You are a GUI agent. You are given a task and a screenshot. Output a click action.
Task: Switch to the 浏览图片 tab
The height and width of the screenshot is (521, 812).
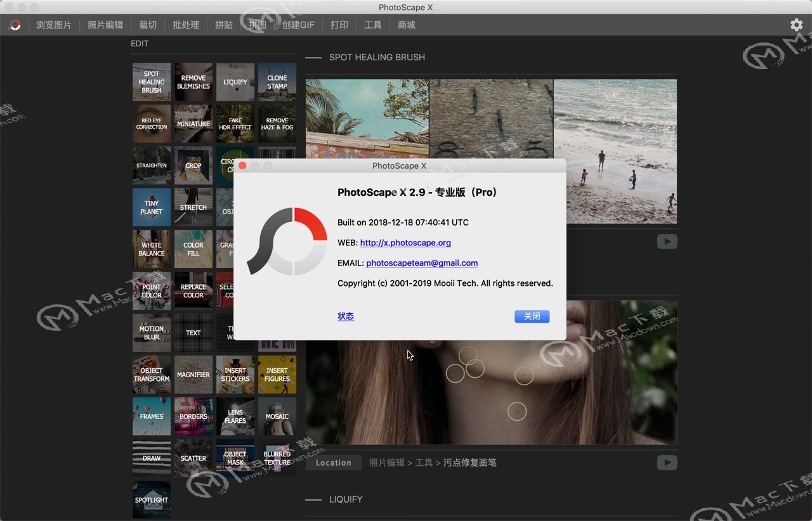(x=54, y=25)
